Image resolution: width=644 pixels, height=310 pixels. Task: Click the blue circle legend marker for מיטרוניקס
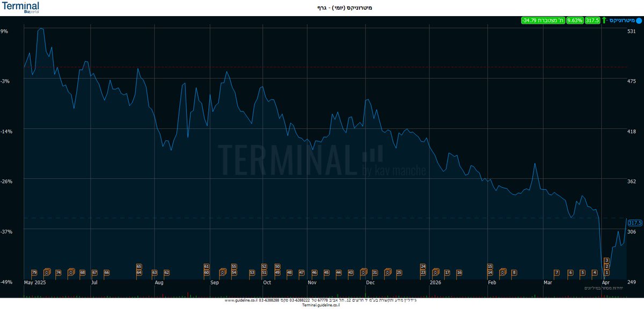pos(639,20)
